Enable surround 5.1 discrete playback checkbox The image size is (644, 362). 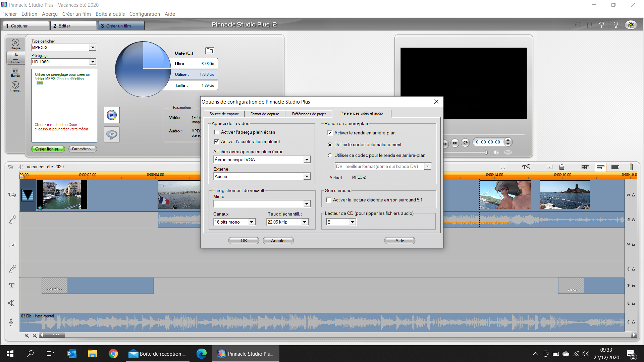(329, 200)
